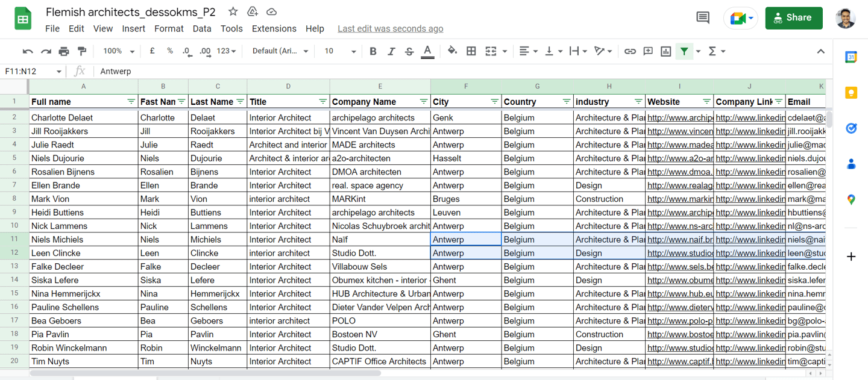Toggle italic formatting
Image resolution: width=868 pixels, height=380 pixels.
[391, 51]
